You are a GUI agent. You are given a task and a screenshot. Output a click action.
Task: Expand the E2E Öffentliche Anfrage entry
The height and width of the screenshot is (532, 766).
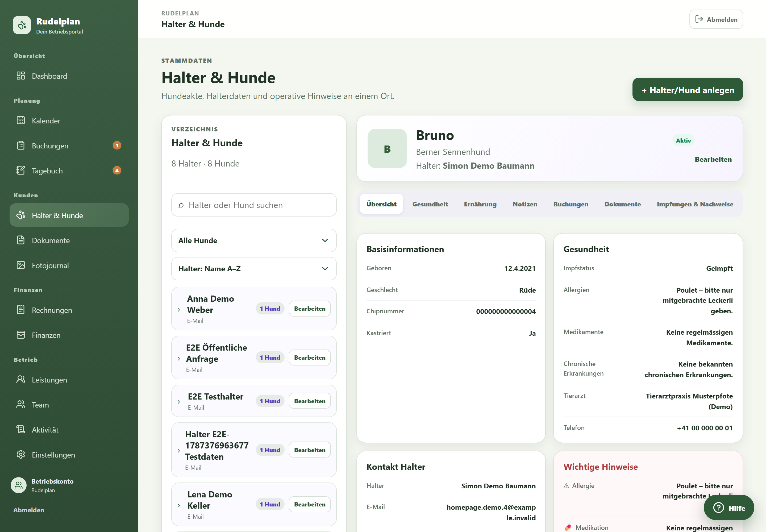coord(179,359)
